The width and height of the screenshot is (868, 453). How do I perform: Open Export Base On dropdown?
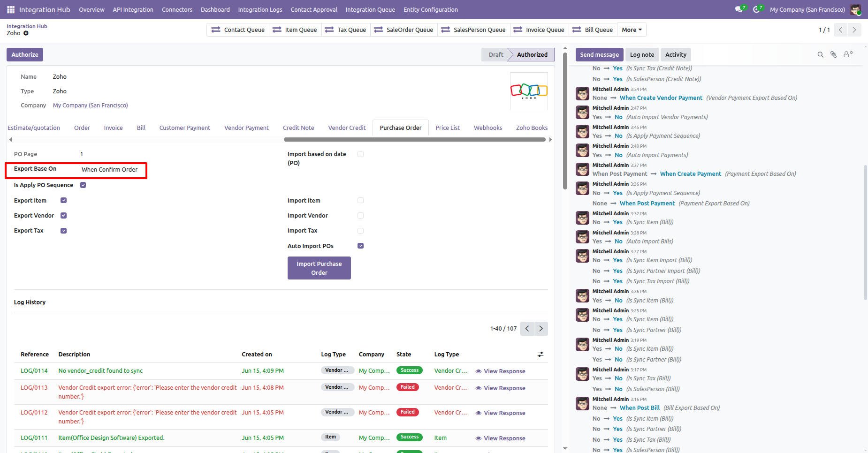coord(110,170)
